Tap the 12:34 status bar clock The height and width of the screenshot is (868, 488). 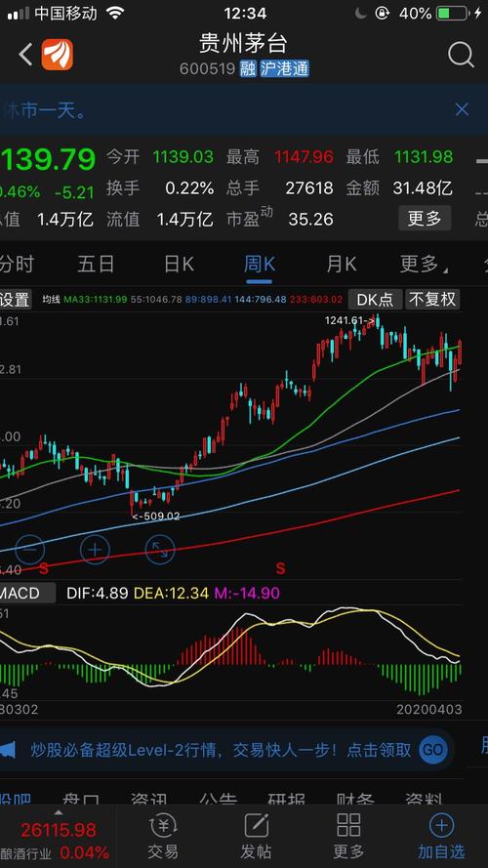point(245,14)
